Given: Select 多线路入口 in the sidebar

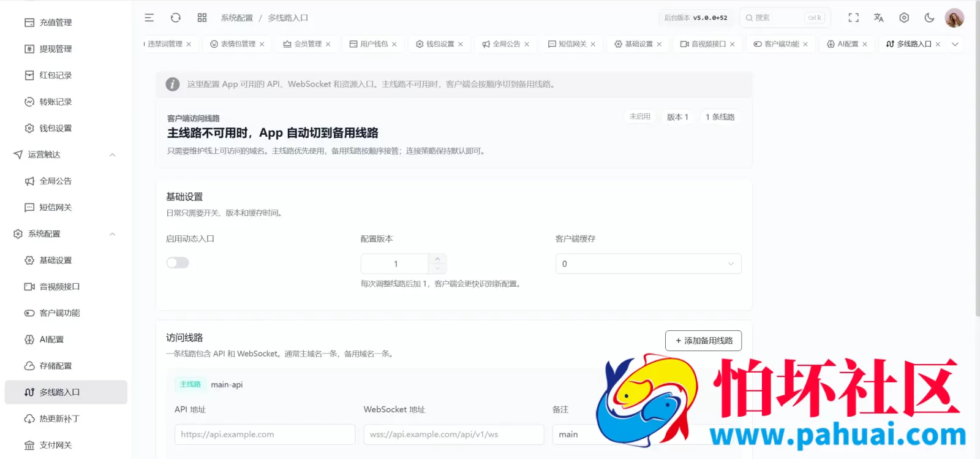Looking at the screenshot, I should click(x=66, y=392).
